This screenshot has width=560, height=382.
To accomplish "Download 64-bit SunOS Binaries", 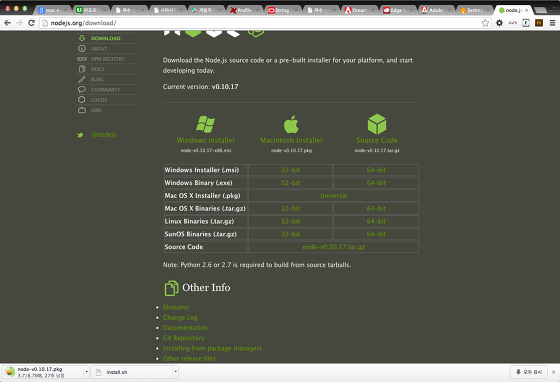I will [376, 234].
